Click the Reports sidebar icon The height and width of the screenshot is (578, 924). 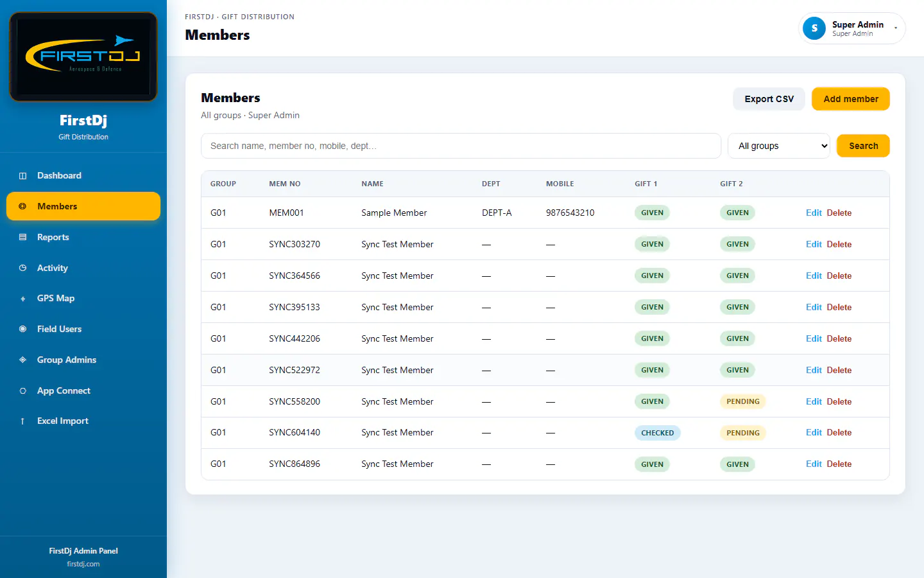pyautogui.click(x=22, y=238)
